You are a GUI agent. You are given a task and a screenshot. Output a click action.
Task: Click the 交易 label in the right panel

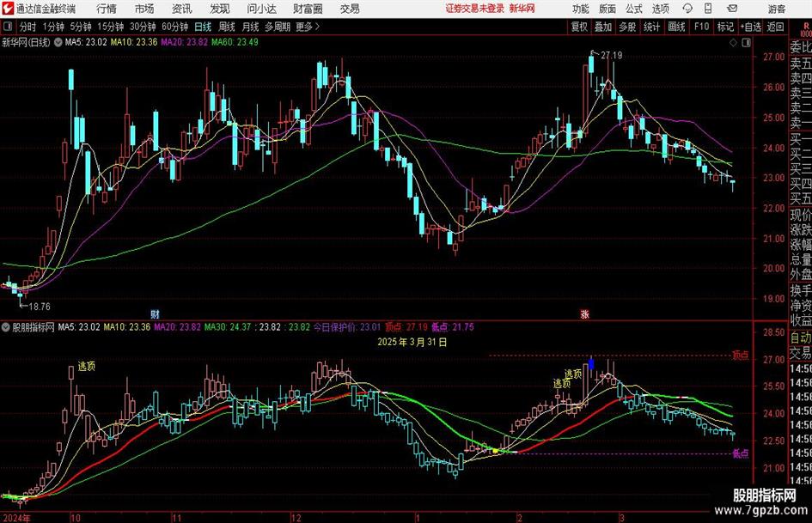point(801,353)
